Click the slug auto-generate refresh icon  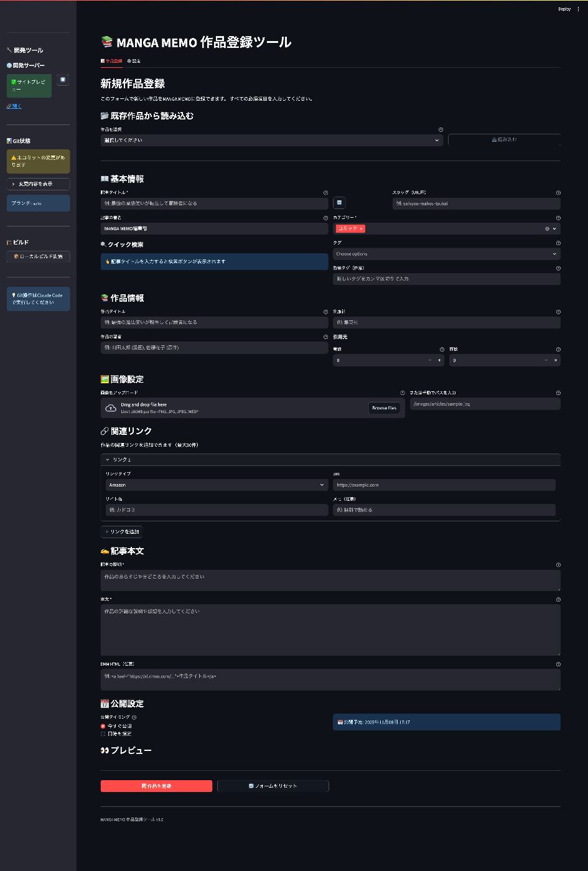click(339, 202)
